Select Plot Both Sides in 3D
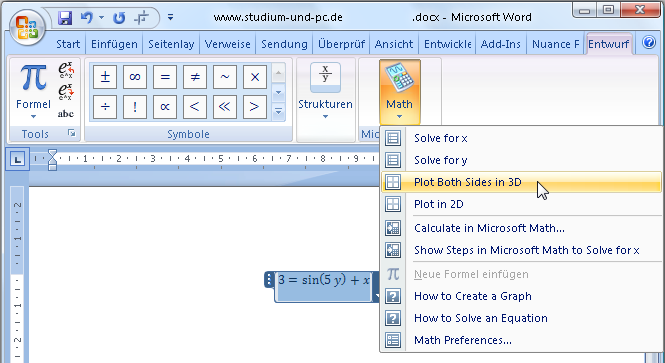The image size is (665, 363). click(x=521, y=182)
